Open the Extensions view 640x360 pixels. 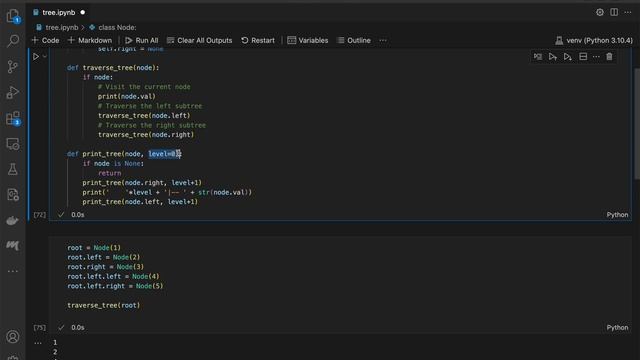[x=13, y=118]
